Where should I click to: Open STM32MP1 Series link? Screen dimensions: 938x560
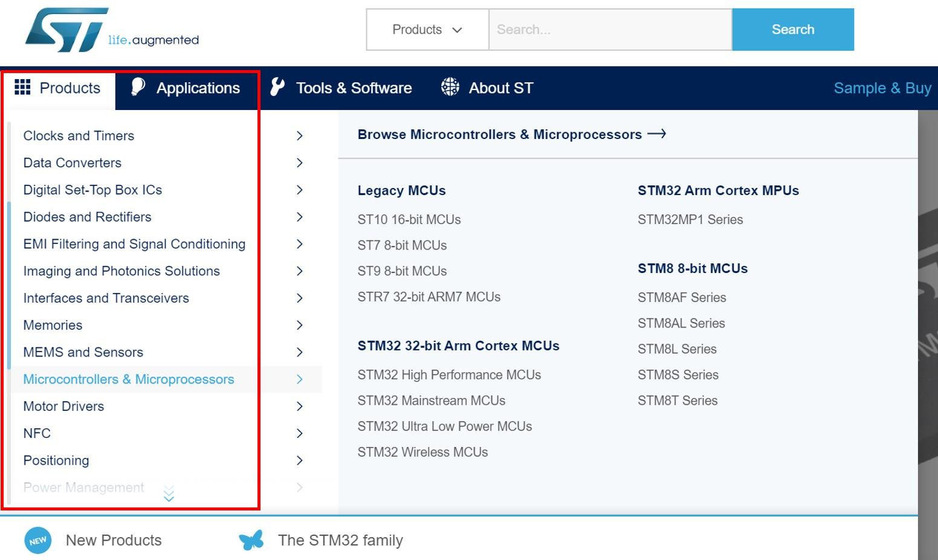[690, 219]
